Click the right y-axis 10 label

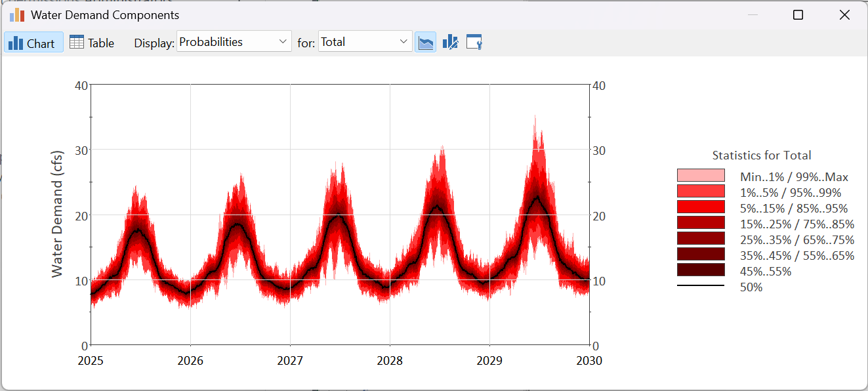599,281
